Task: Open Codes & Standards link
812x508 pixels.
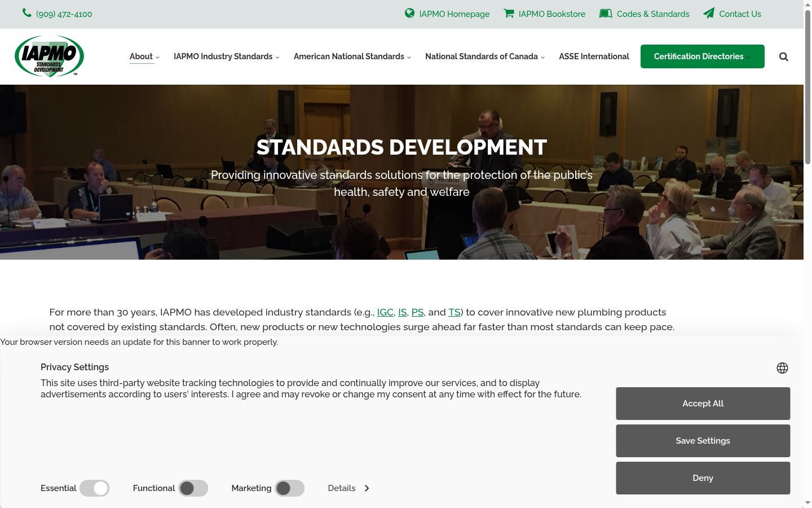Action: [653, 14]
